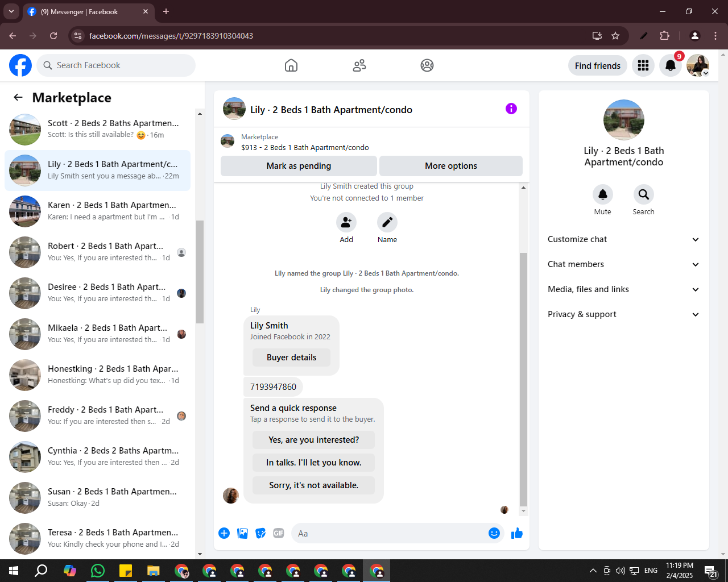Image resolution: width=728 pixels, height=582 pixels.
Task: Open the emoji picker in message field
Action: tap(494, 533)
